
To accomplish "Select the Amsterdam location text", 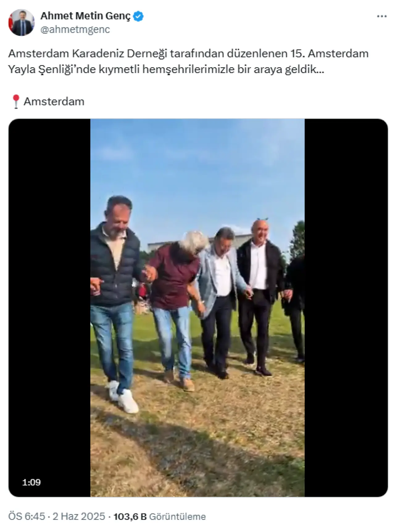I will pos(54,101).
